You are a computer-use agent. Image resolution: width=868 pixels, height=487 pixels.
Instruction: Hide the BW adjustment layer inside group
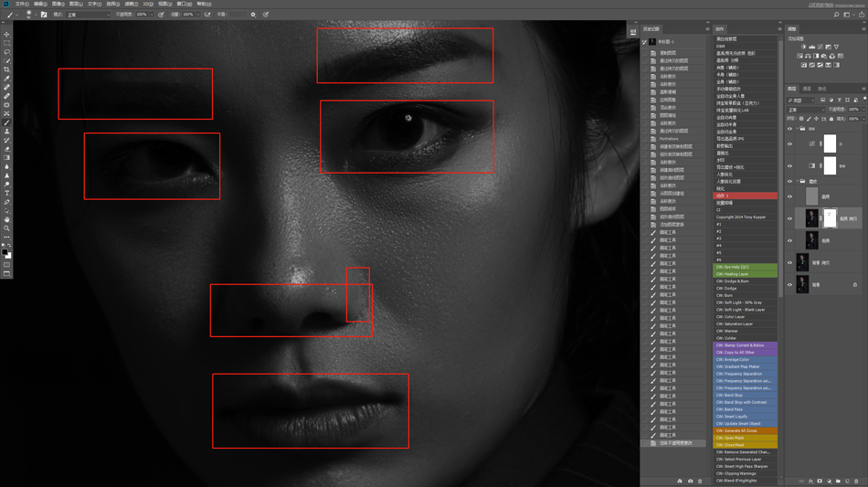pos(790,165)
